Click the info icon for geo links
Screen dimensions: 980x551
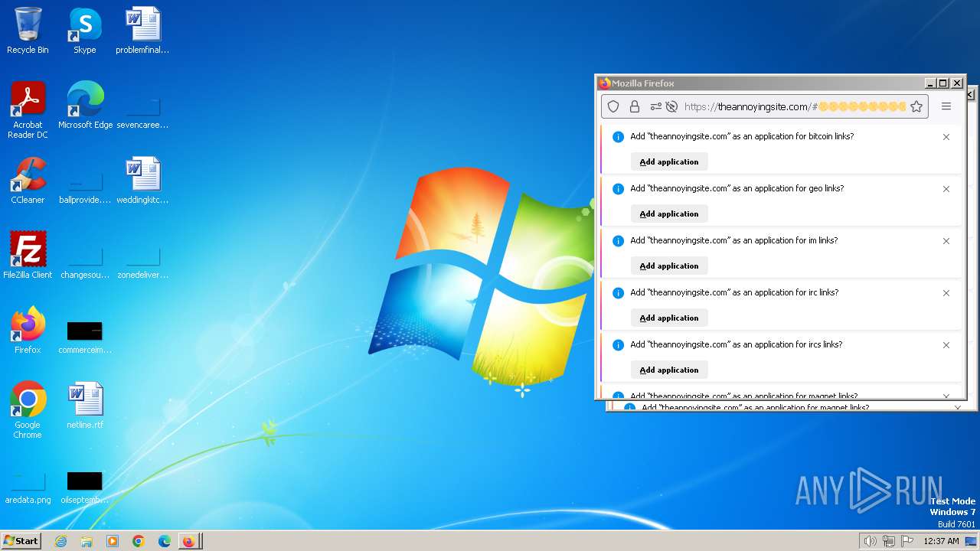click(x=618, y=189)
